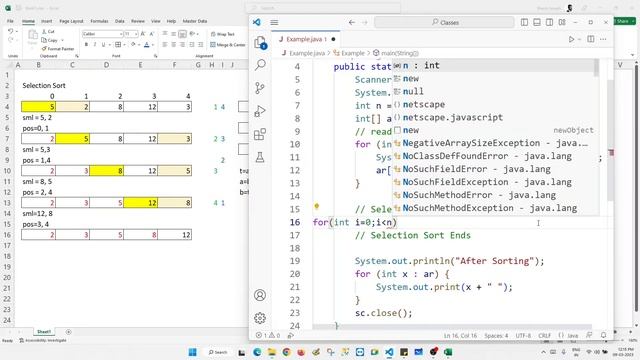This screenshot has width=640, height=360.
Task: Toggle primary side bar layout icon
Action: 524,22
